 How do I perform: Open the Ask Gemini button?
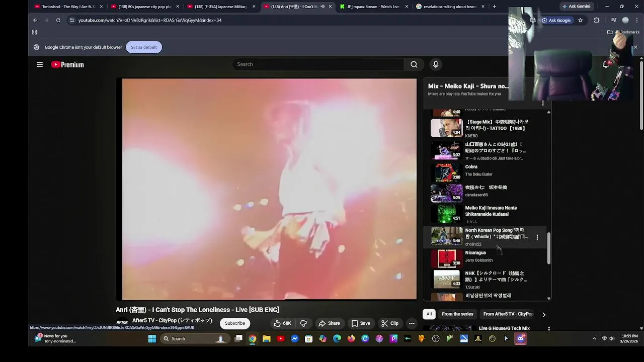click(x=576, y=7)
